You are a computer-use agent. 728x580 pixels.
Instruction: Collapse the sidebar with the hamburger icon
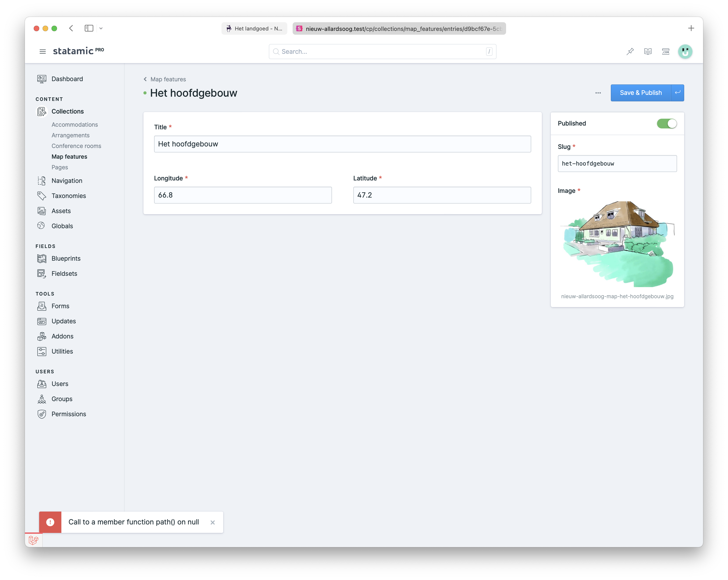(x=42, y=51)
